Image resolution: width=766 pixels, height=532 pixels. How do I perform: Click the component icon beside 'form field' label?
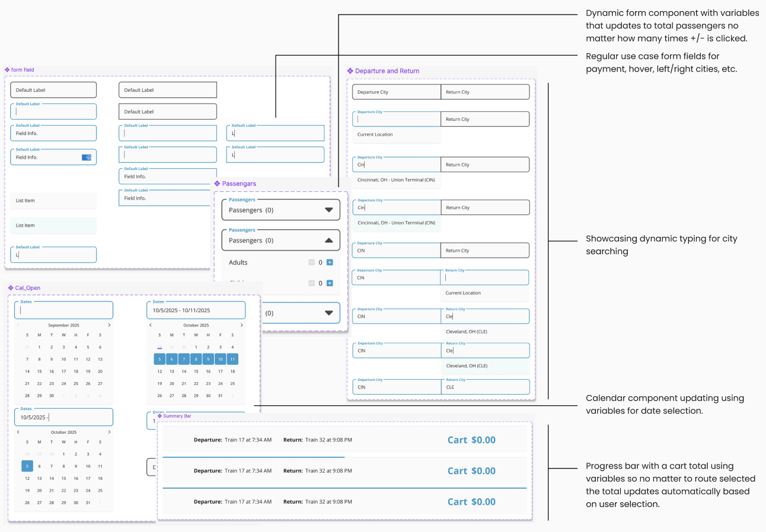(x=7, y=70)
